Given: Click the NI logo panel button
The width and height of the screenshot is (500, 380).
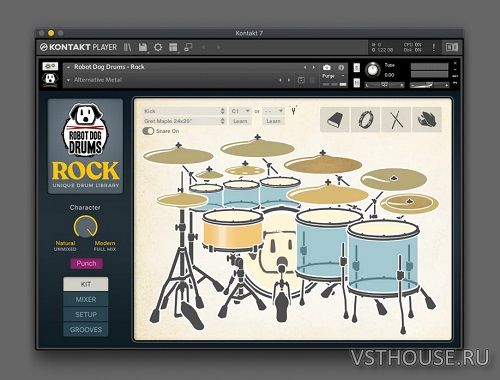Looking at the screenshot, I should tap(452, 47).
